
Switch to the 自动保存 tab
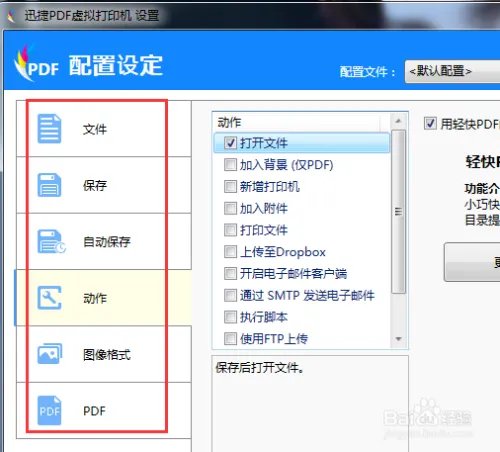point(104,241)
